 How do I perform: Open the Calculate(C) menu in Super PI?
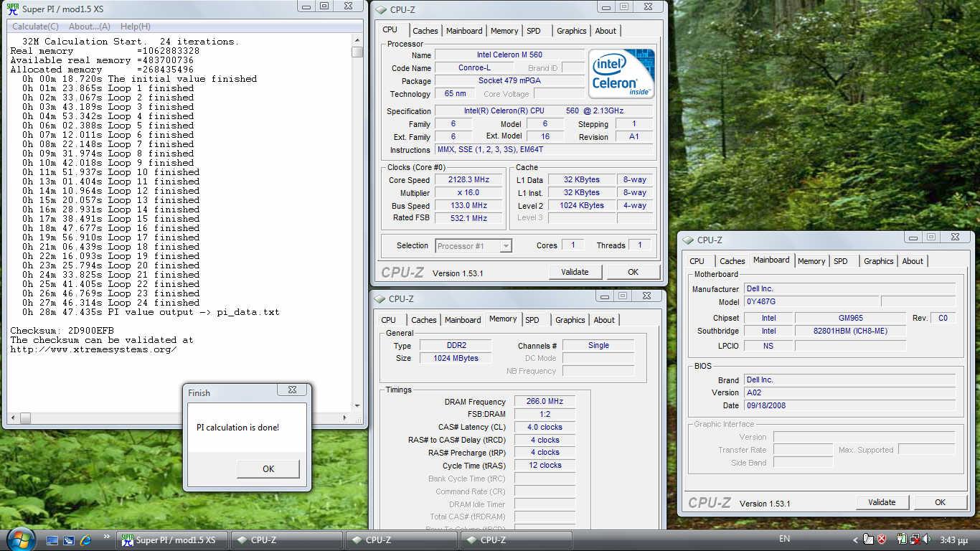(35, 27)
